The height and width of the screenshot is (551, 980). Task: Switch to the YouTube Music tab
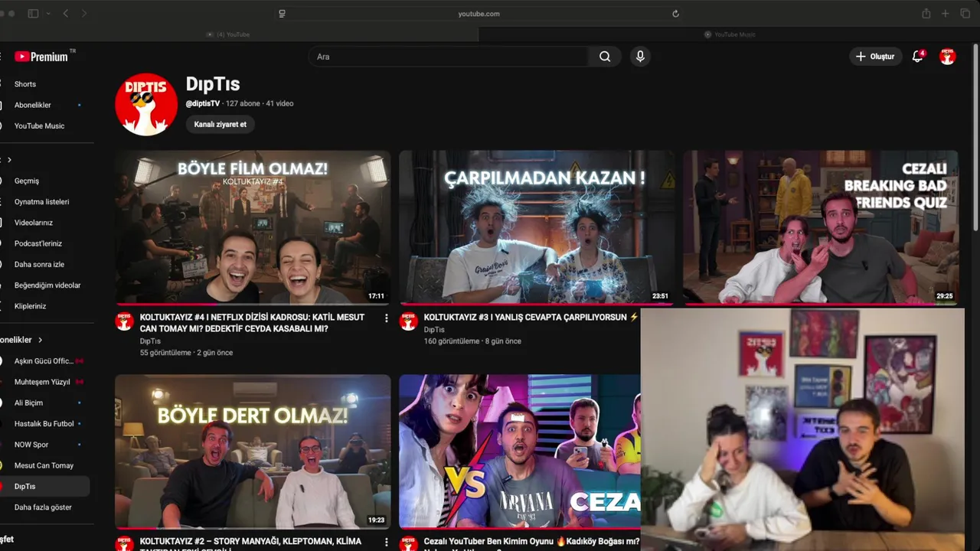730,34
